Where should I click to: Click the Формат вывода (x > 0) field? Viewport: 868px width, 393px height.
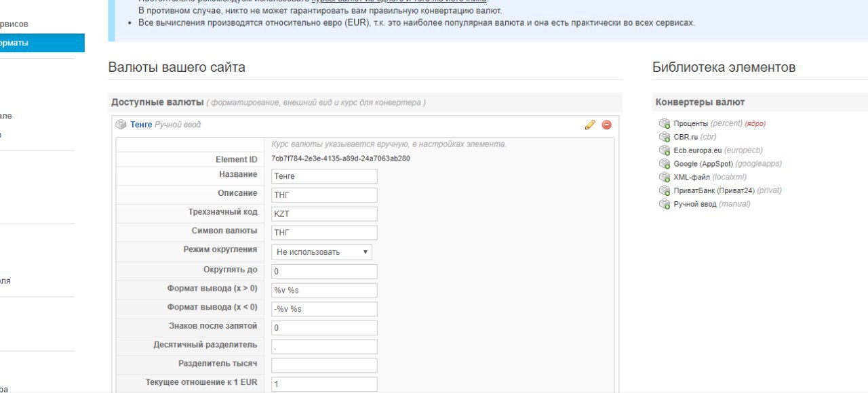tap(324, 291)
